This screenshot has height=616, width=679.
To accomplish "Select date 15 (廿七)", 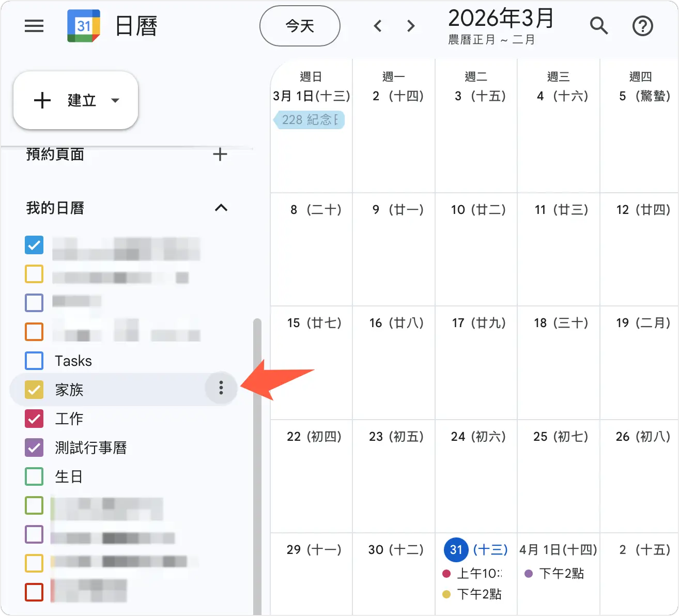I will (314, 323).
